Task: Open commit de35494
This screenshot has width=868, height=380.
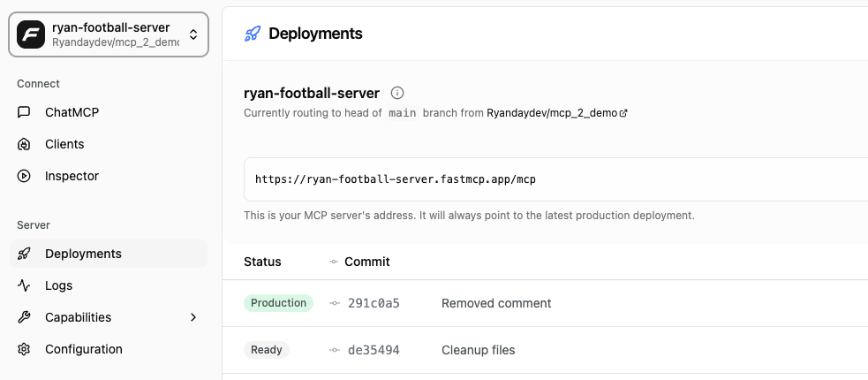Action: (x=374, y=350)
